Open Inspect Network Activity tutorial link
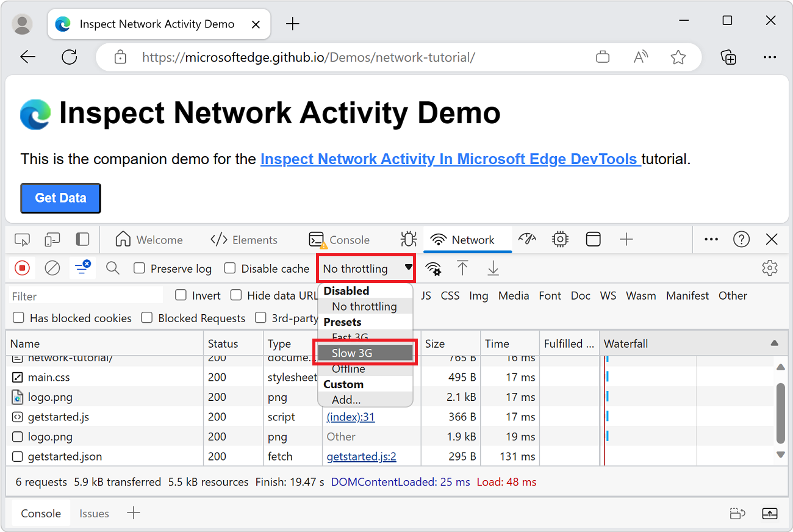The image size is (793, 532). [451, 159]
